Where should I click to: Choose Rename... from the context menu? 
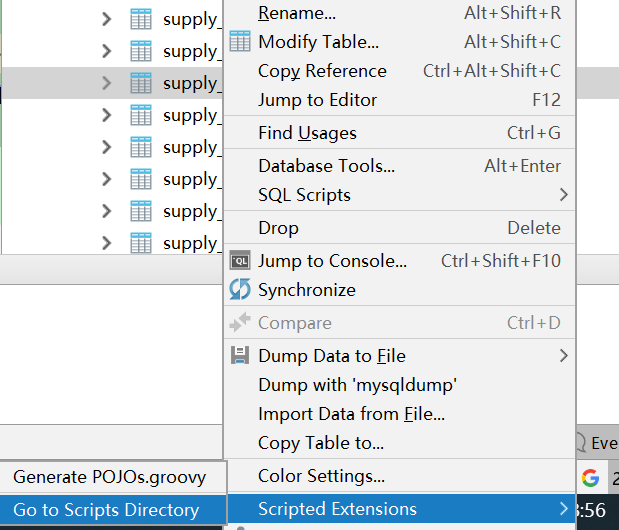click(297, 13)
